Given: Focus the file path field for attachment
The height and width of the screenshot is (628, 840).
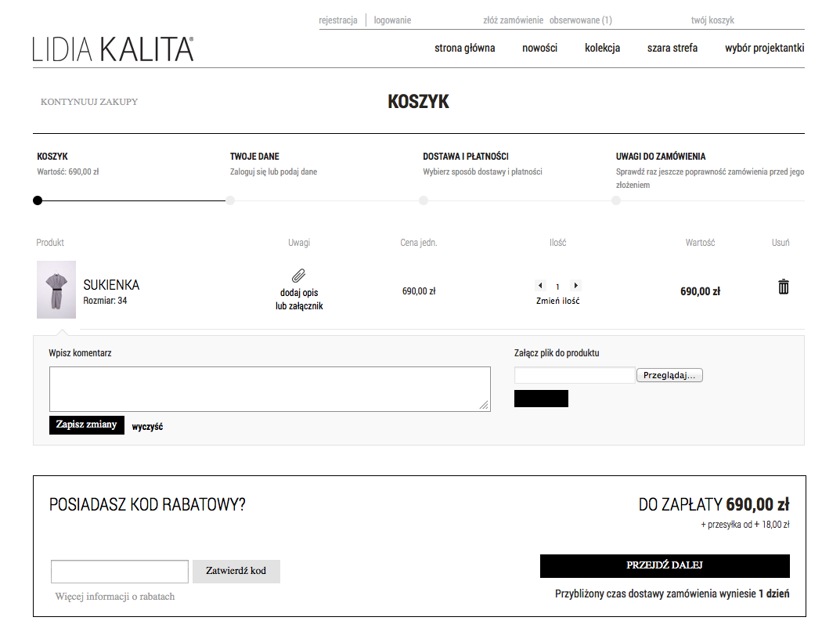Looking at the screenshot, I should [x=575, y=375].
